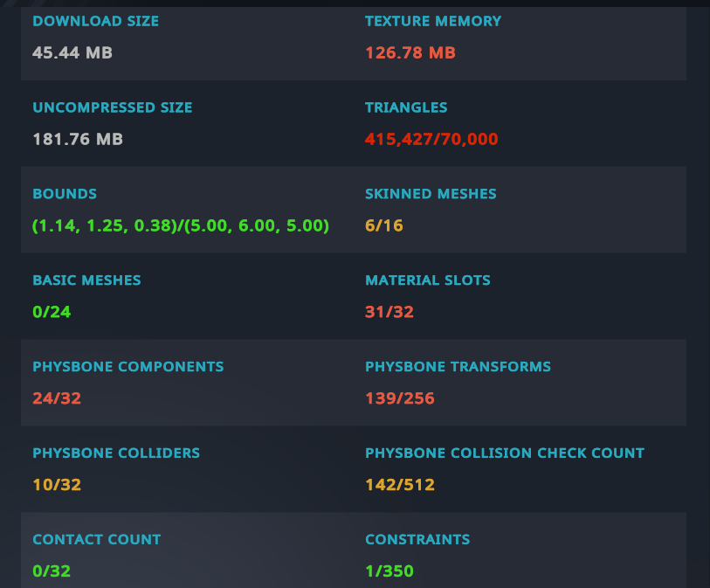Click the UNCOMPRESSED SIZE heading
The image size is (710, 588).
tap(113, 107)
